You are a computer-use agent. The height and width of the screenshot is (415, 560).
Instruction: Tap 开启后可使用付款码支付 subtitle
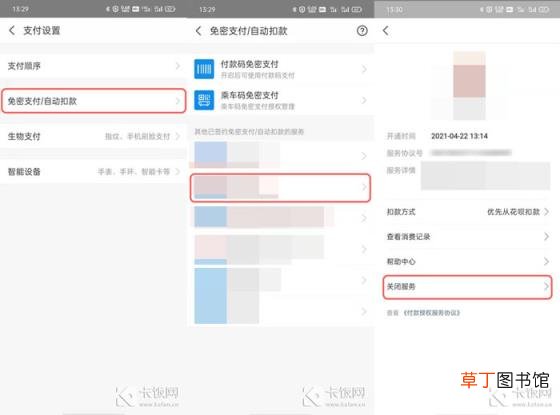258,75
